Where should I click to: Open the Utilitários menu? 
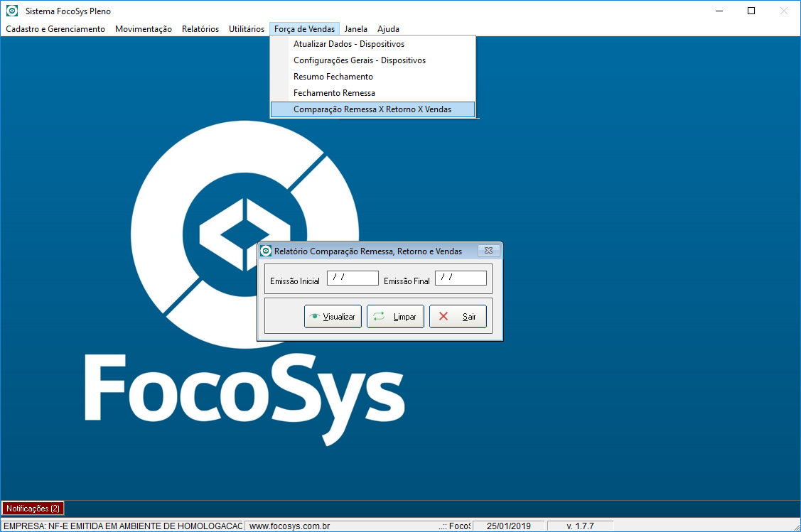pyautogui.click(x=247, y=29)
